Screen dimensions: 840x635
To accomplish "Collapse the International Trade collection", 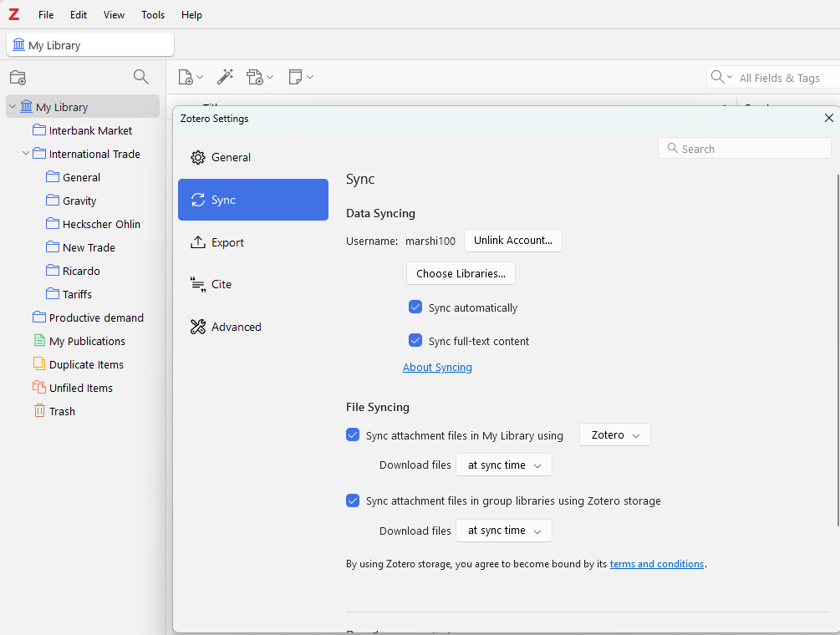I will coord(25,154).
